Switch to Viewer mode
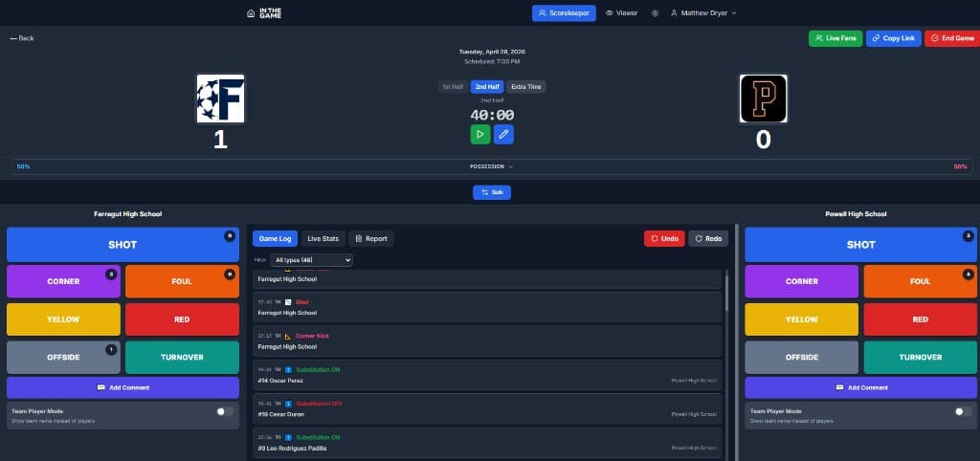The height and width of the screenshot is (461, 980). pyautogui.click(x=621, y=13)
